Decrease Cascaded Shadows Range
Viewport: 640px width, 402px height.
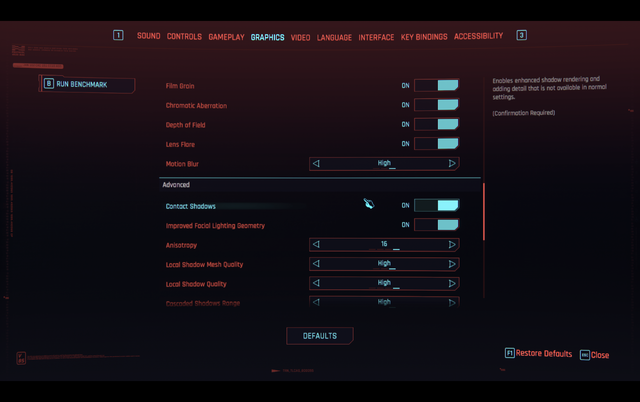(316, 302)
